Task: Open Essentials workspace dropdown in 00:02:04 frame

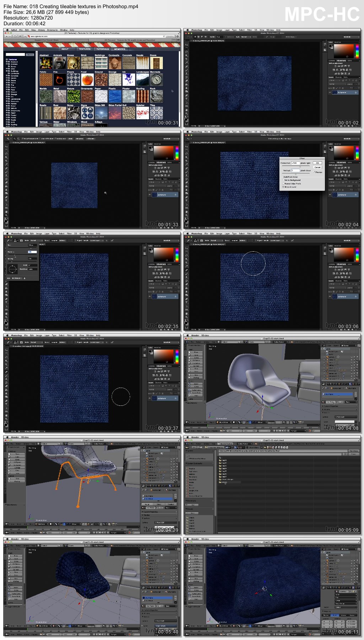Action: (352, 138)
